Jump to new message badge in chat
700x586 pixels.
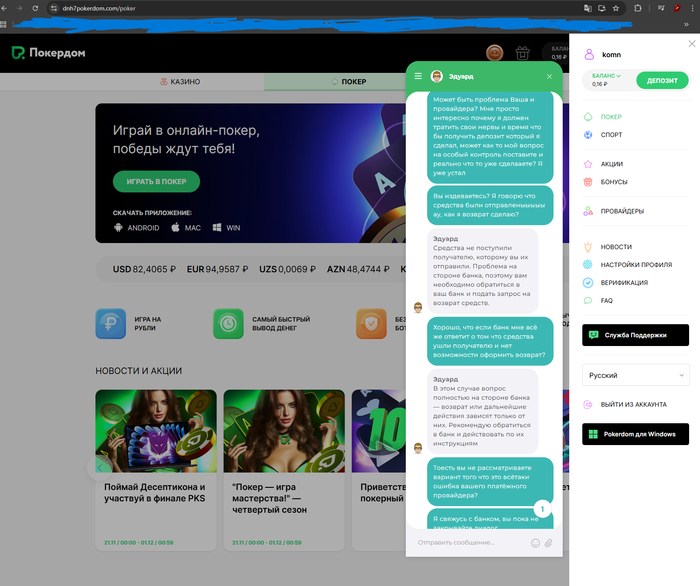542,509
